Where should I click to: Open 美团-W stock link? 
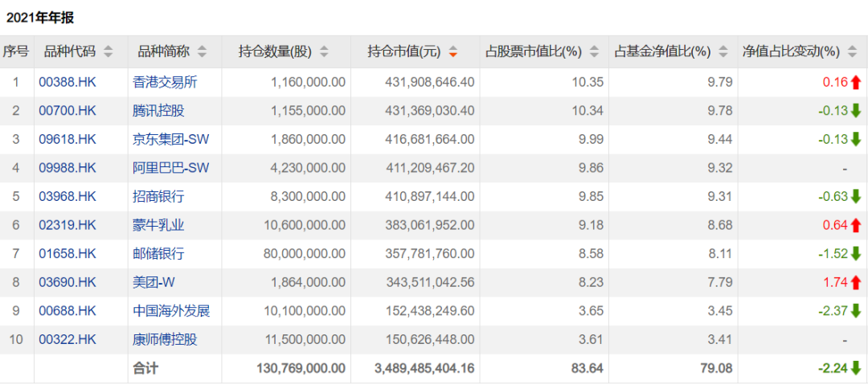click(154, 282)
